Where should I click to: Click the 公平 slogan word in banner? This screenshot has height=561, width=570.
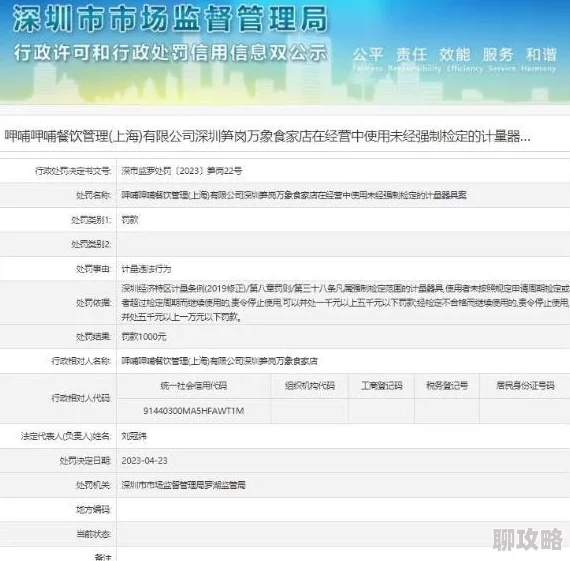368,55
